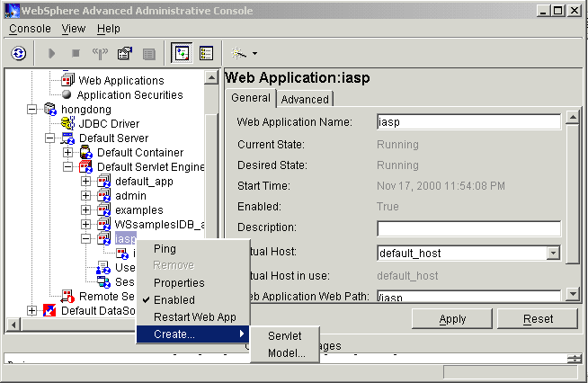Click the tree panel scroll-up arrow
The height and width of the screenshot is (383, 588).
(x=211, y=77)
